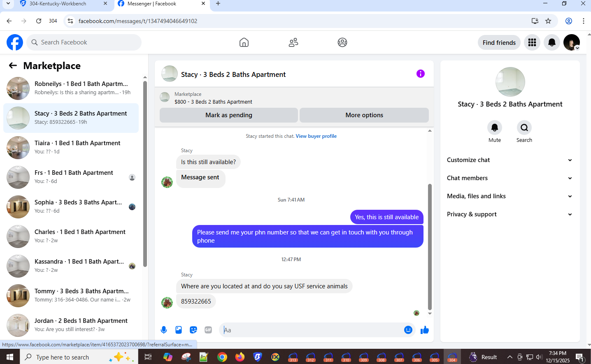Open Kassandra 1 Bed 1 Bath conversation
Screen dimensions: 591x364
tap(71, 266)
